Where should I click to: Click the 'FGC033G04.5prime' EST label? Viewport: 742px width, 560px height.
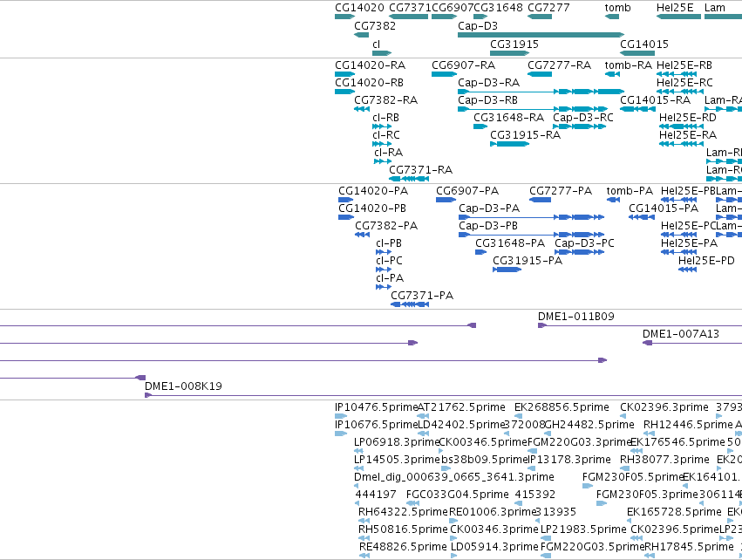click(458, 495)
